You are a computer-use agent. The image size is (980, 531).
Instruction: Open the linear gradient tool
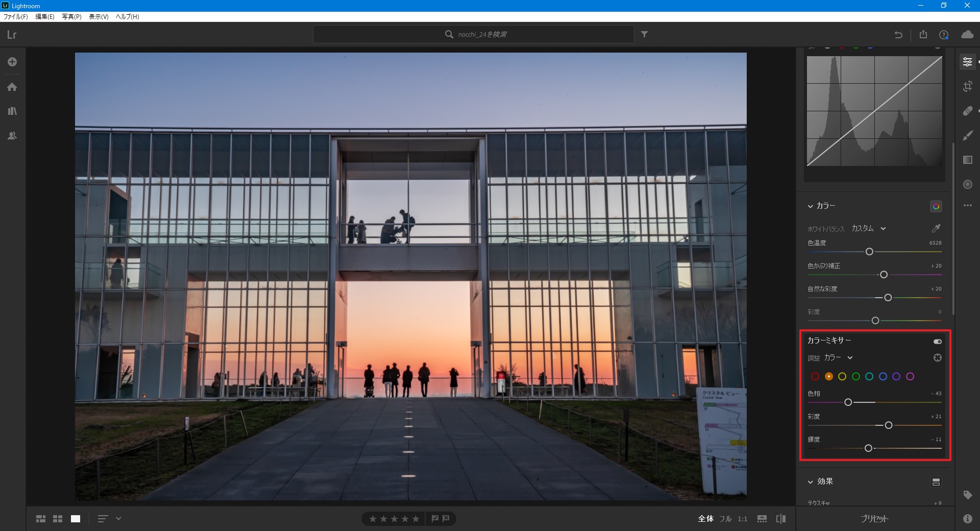(x=967, y=160)
